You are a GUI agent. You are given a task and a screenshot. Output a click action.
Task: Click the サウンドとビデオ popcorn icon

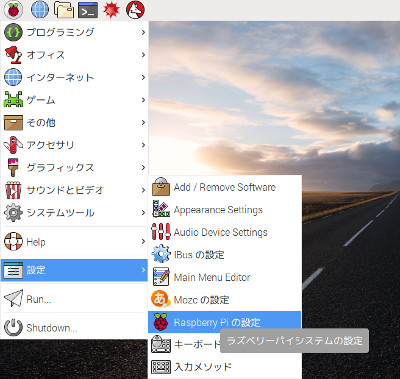coord(13,190)
